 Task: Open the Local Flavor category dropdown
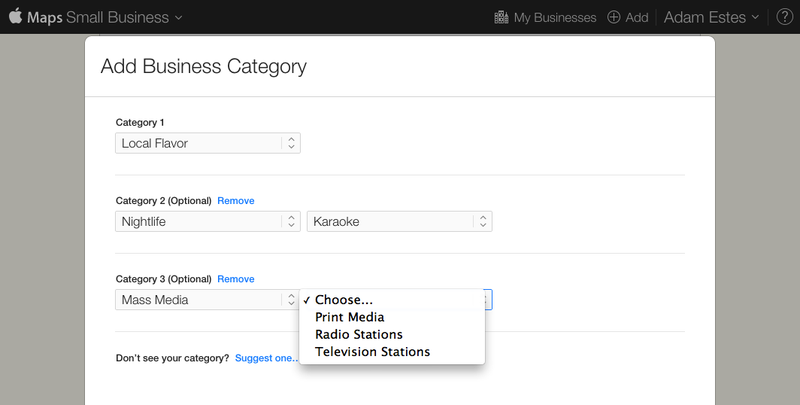(208, 143)
